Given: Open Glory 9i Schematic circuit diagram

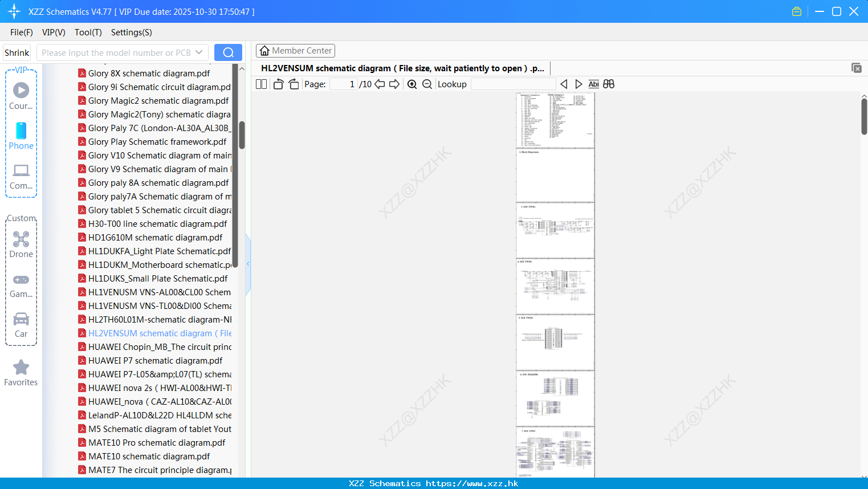Looking at the screenshot, I should tap(154, 87).
